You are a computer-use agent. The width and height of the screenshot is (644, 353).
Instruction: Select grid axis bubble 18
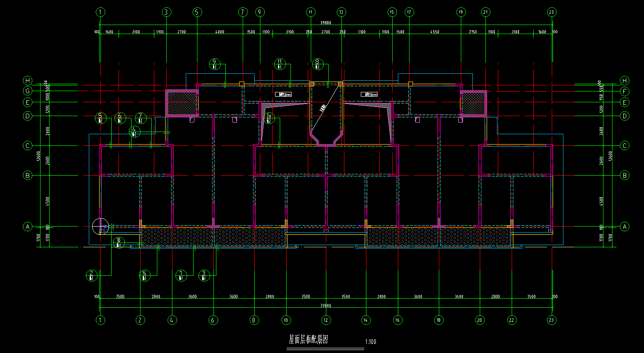point(439,320)
